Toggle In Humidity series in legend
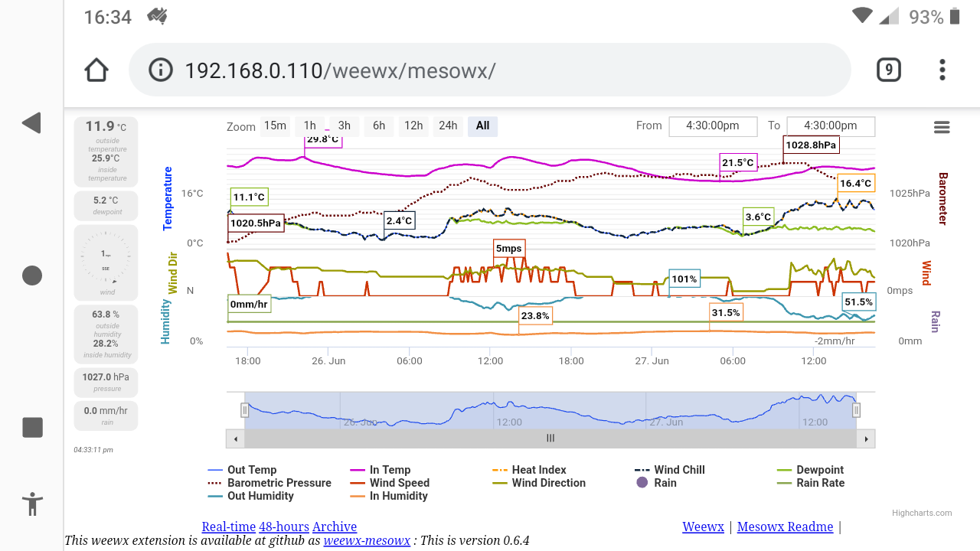980x551 pixels. (389, 496)
